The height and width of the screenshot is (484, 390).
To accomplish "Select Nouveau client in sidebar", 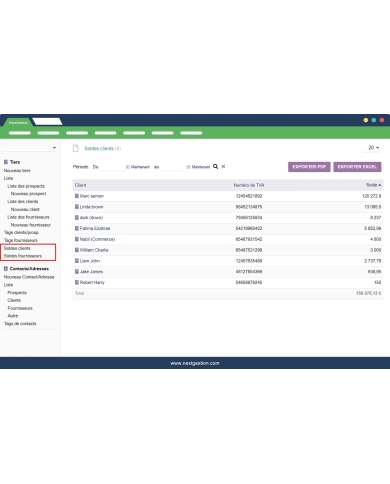I will 25,209.
